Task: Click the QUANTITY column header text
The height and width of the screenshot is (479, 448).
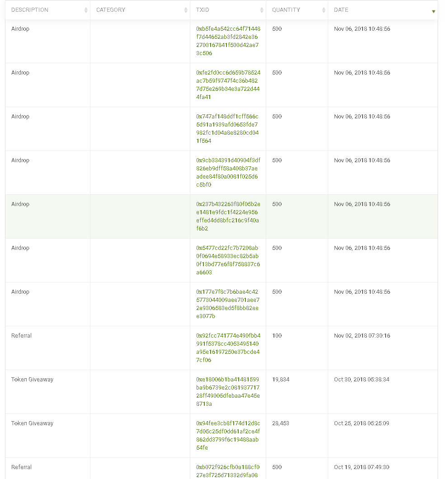Action: click(x=286, y=10)
